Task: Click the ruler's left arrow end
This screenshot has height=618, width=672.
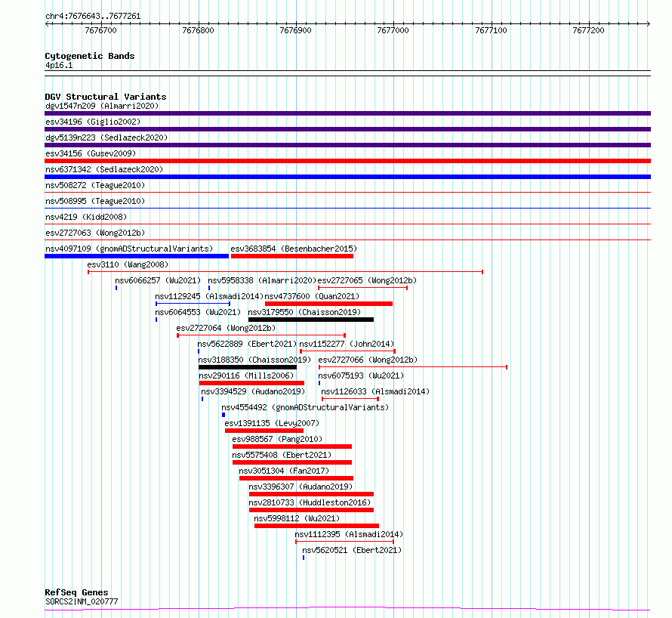Action: coord(47,23)
